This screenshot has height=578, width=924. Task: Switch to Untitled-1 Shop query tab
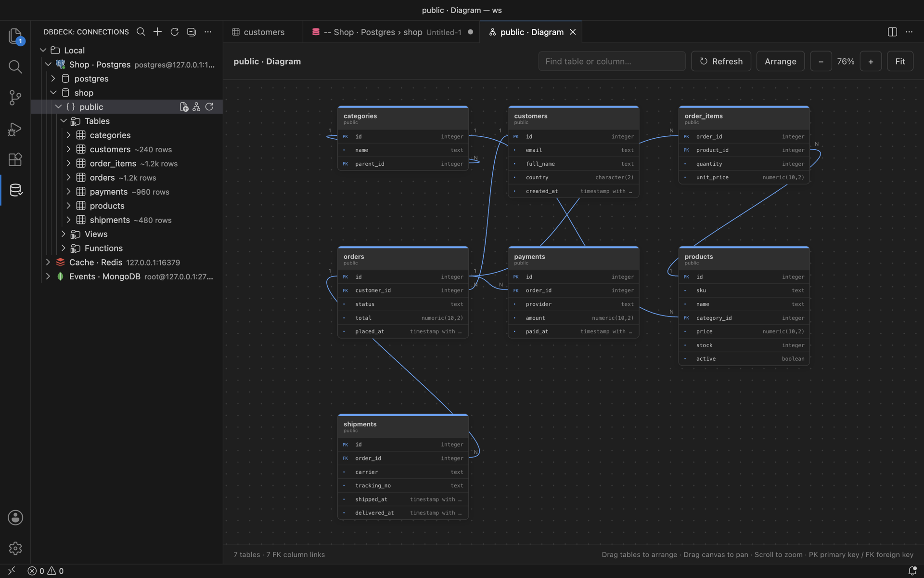391,32
